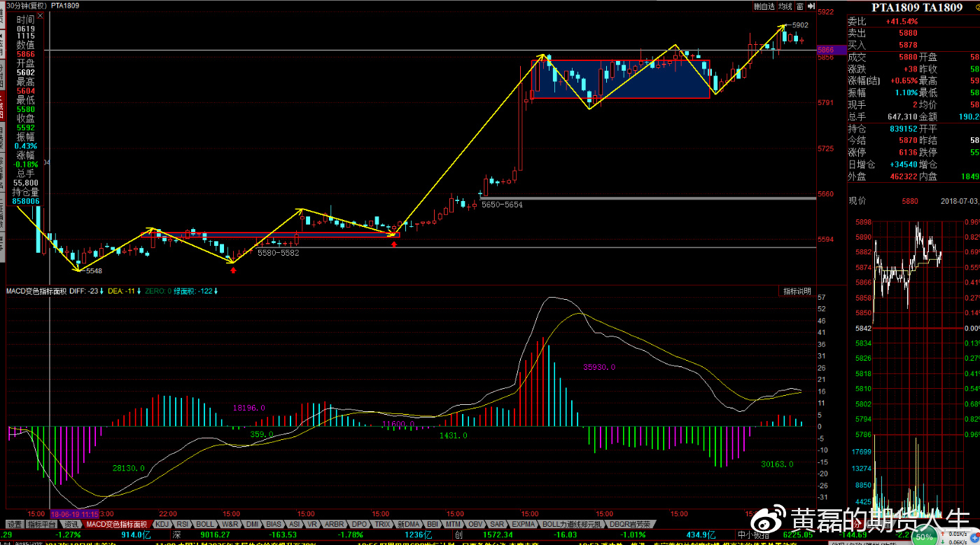Click the 28130.0 area label in MACD
Viewport: 980px width, 545px height.
(129, 468)
